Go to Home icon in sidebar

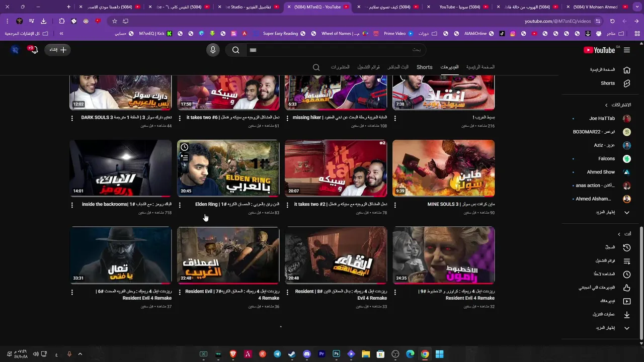626,70
